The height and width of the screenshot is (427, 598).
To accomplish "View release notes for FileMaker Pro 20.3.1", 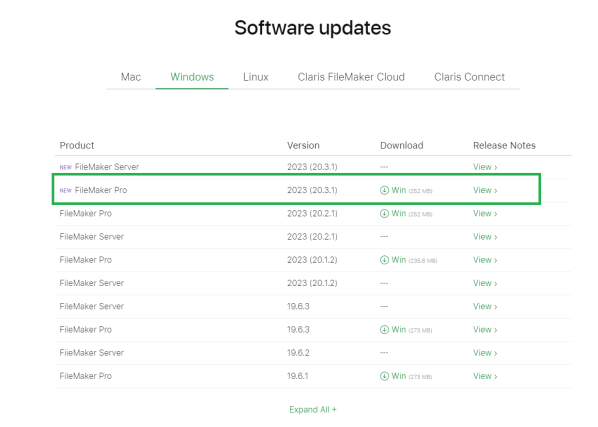I will pyautogui.click(x=485, y=190).
